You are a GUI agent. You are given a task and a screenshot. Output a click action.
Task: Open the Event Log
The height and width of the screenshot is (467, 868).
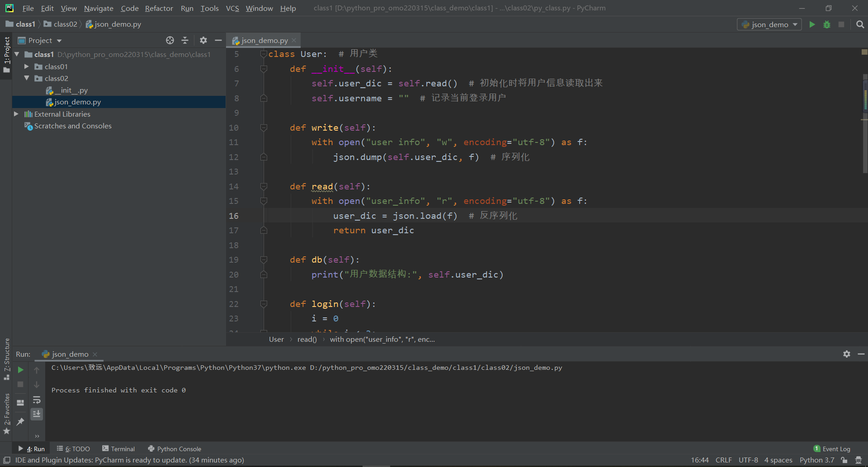point(836,448)
